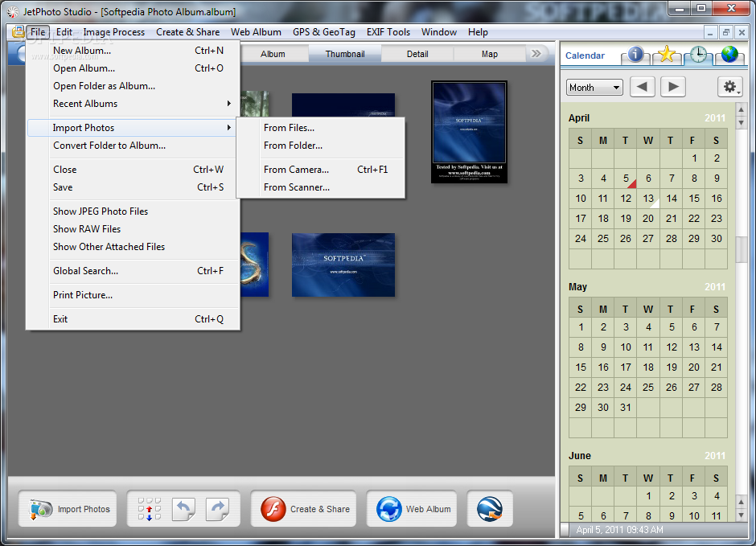Open the clock Calendar panel icon
The image size is (756, 546).
698,55
